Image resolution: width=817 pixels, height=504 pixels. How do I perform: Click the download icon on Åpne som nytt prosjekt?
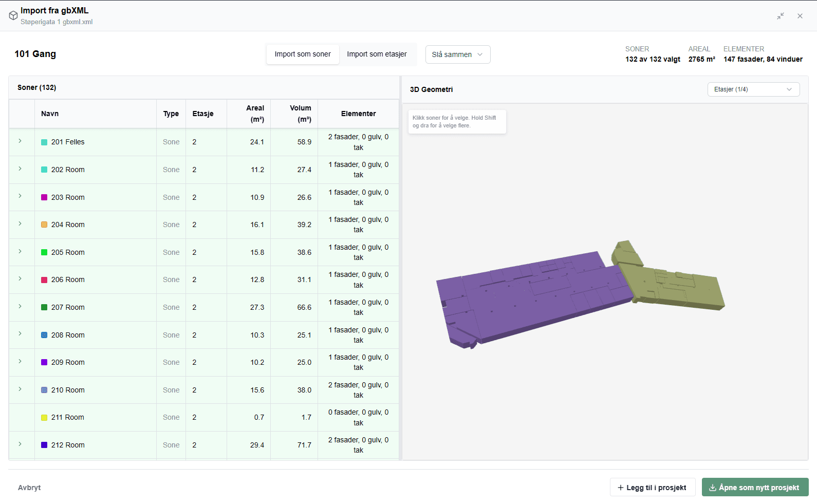click(713, 488)
